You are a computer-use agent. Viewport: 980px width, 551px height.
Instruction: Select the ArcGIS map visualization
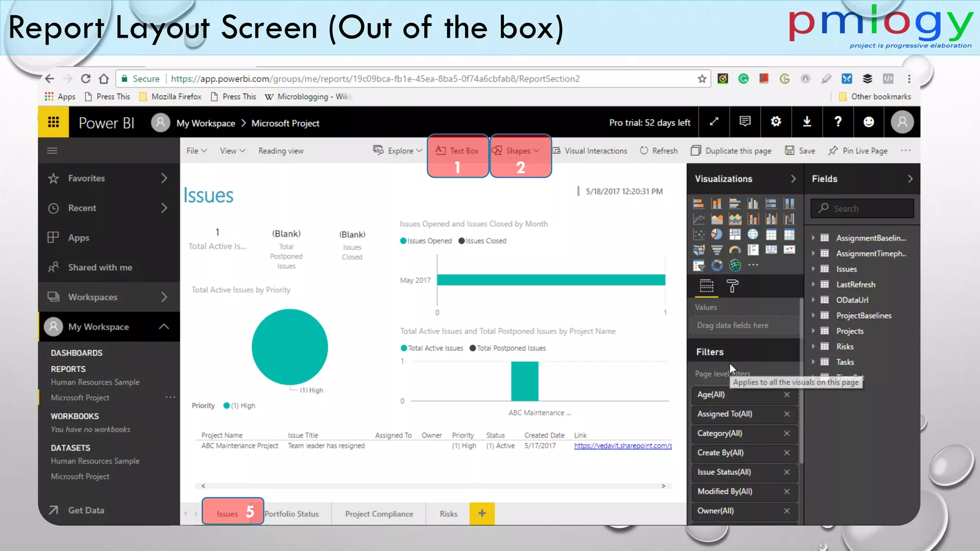(735, 265)
